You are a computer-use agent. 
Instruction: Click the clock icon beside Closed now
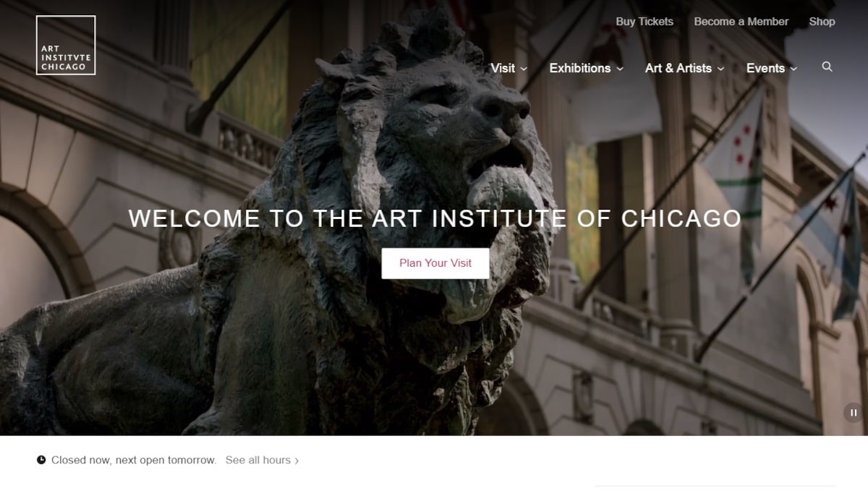tap(41, 460)
